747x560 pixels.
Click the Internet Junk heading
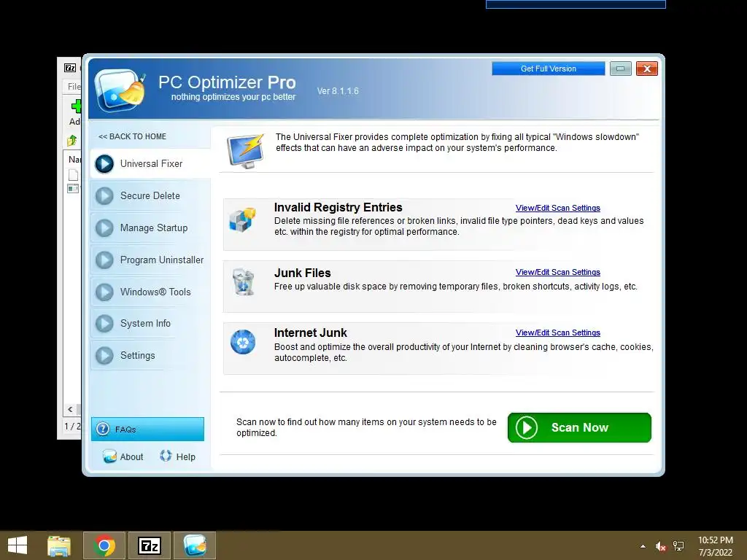click(x=311, y=332)
